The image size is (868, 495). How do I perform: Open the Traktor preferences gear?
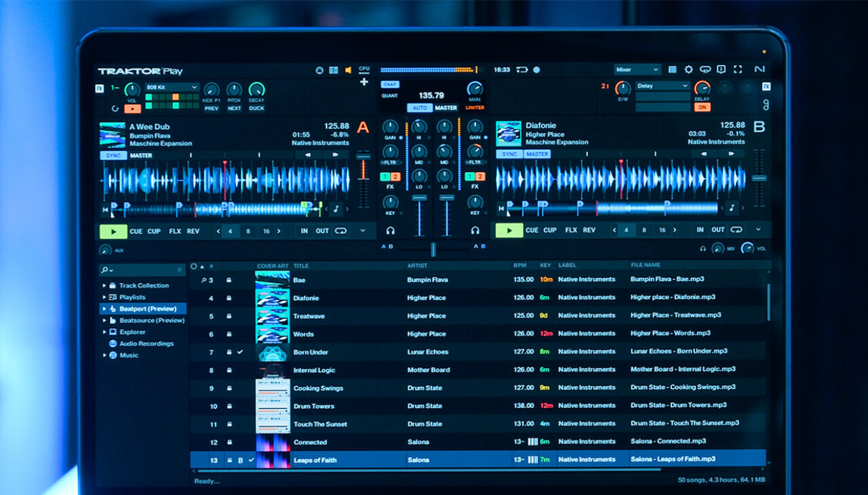point(689,69)
